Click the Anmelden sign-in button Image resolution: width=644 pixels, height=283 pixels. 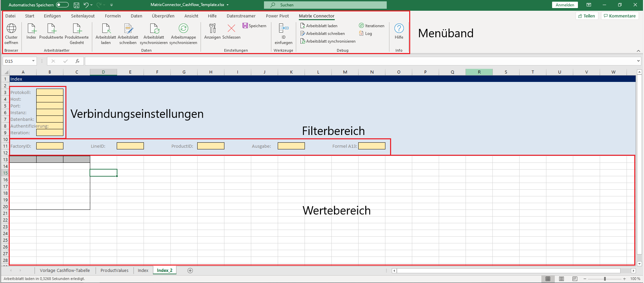[x=565, y=5]
